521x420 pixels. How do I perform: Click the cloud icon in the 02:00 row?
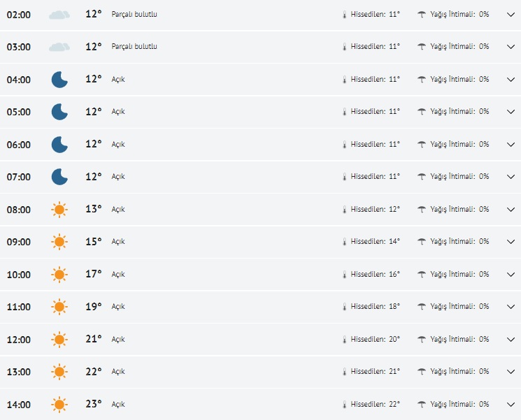59,15
